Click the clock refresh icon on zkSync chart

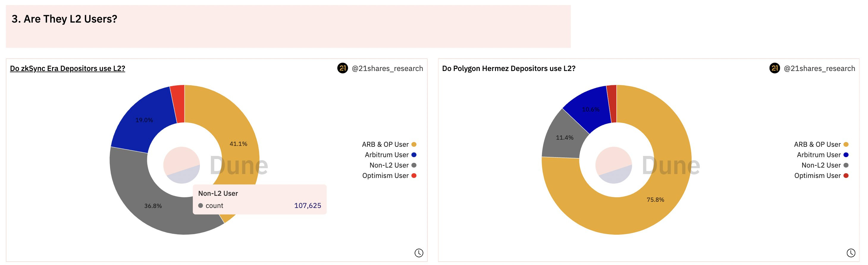(x=419, y=253)
